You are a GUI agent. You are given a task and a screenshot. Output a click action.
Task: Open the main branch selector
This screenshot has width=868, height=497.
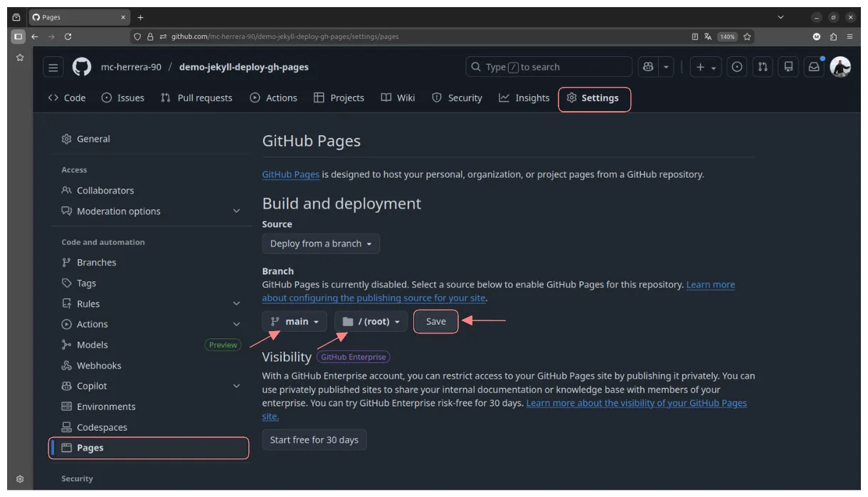click(294, 321)
